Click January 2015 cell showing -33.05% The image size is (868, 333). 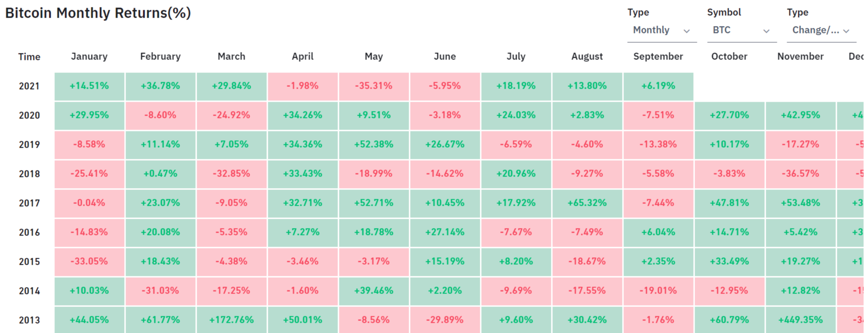(89, 261)
